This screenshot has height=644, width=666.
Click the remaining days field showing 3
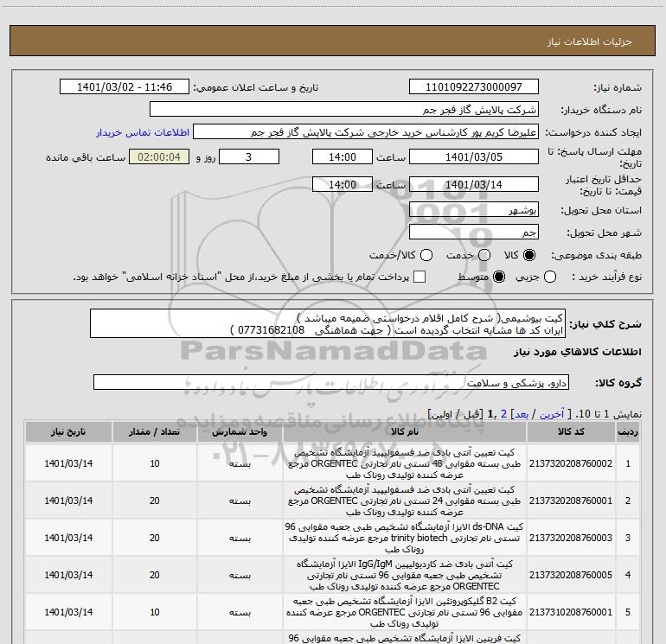249,156
